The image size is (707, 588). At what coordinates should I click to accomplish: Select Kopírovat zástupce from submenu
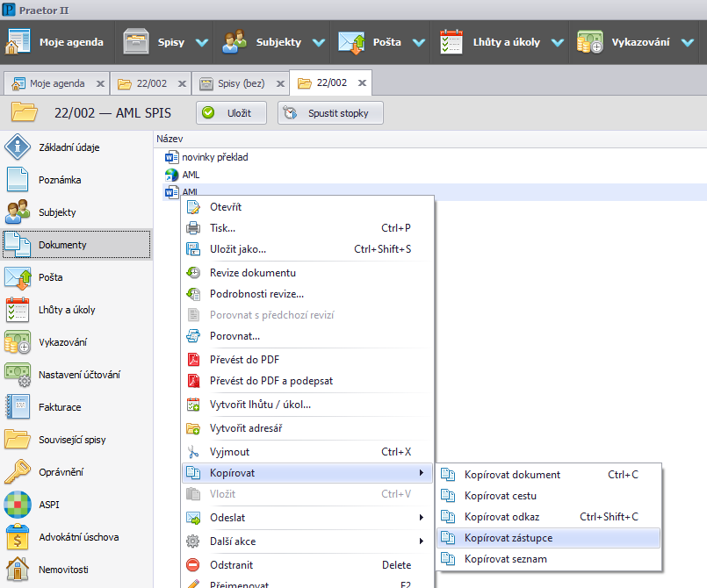pyautogui.click(x=509, y=538)
